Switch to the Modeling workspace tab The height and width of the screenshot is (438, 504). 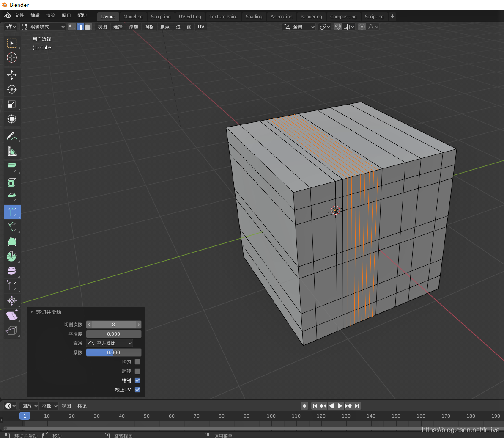(133, 17)
